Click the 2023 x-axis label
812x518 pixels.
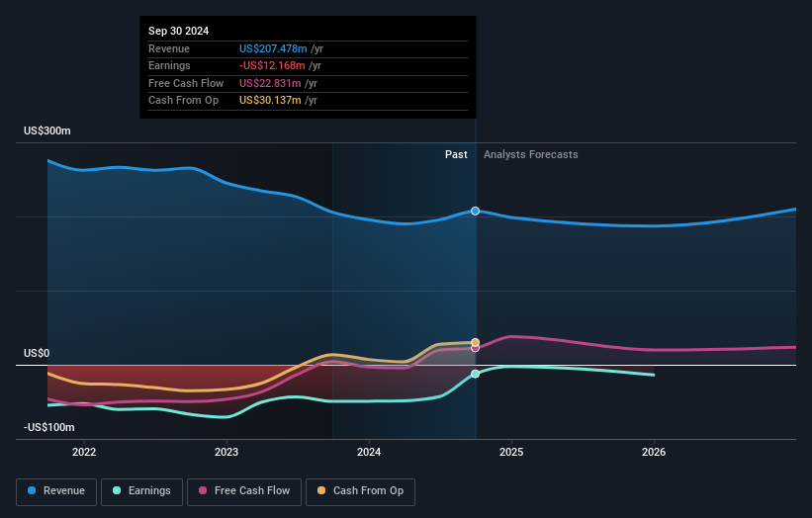(x=226, y=453)
